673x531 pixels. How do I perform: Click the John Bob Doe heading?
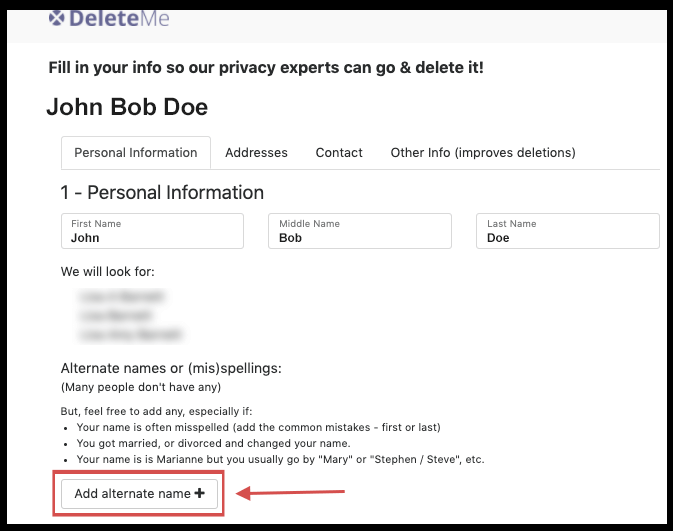pyautogui.click(x=127, y=107)
